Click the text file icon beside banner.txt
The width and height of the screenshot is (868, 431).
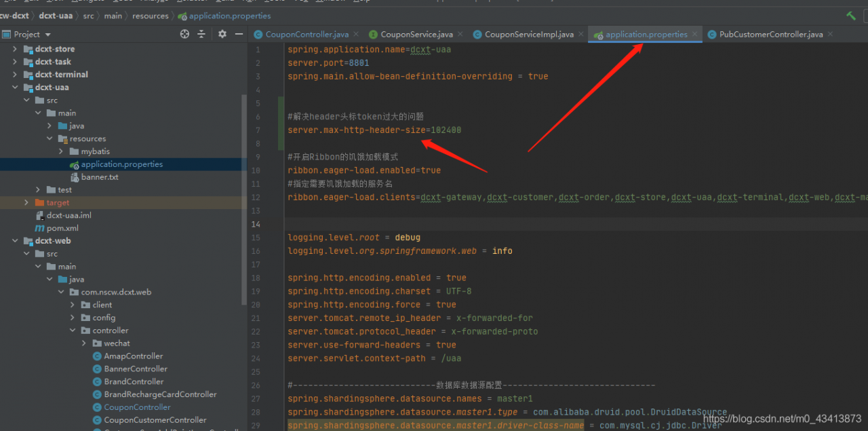75,176
